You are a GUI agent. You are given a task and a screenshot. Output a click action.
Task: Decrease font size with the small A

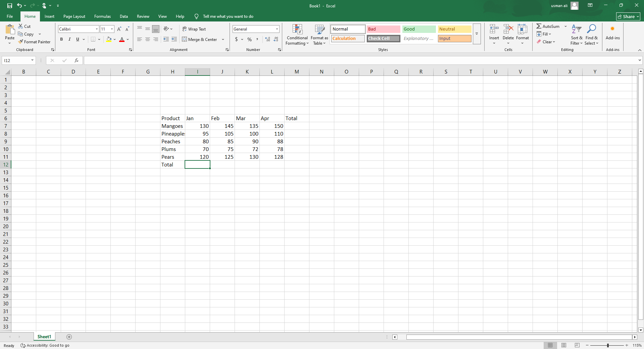(127, 29)
